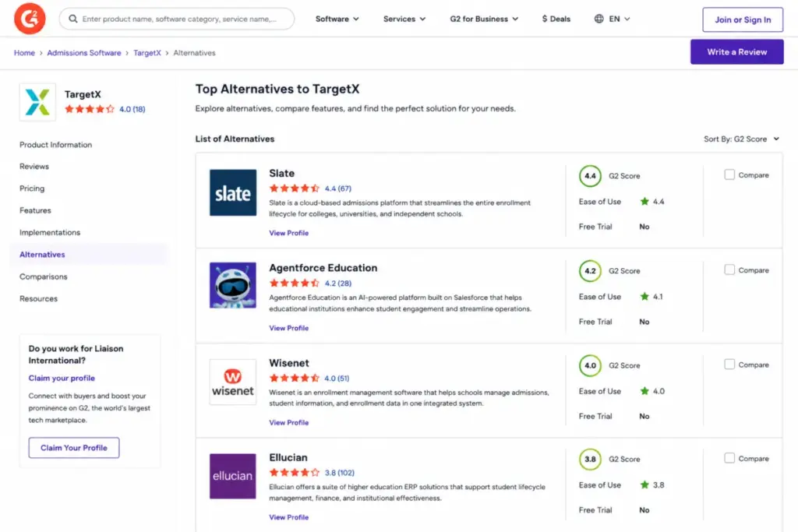Click Ellucian star rating icons
This screenshot has height=532, width=798.
pyautogui.click(x=294, y=473)
